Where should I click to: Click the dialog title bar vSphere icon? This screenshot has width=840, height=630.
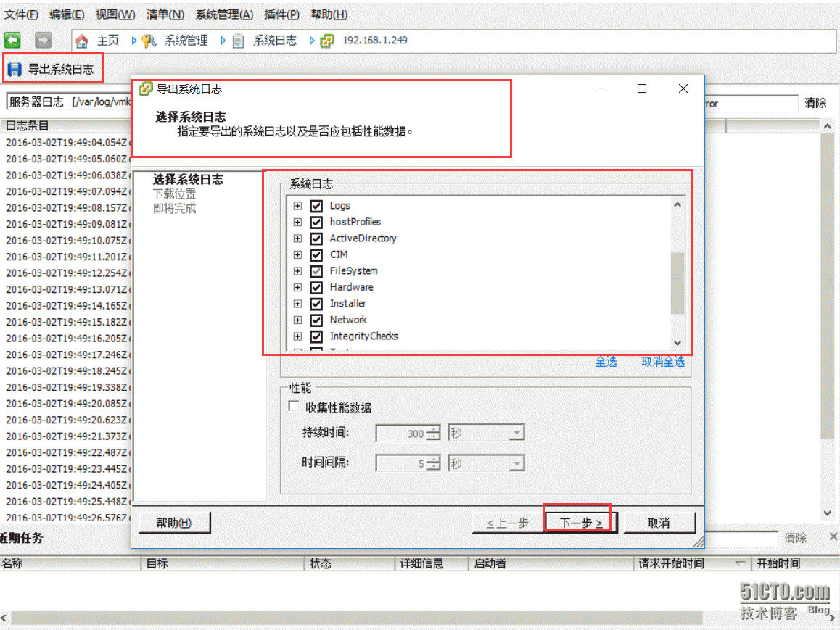[145, 88]
